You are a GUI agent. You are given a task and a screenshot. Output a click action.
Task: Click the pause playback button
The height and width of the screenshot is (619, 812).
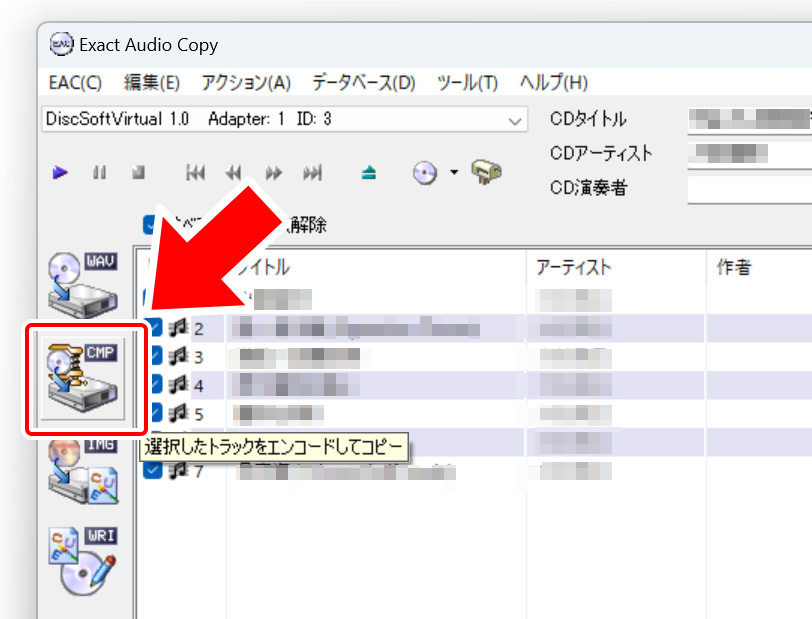[99, 172]
